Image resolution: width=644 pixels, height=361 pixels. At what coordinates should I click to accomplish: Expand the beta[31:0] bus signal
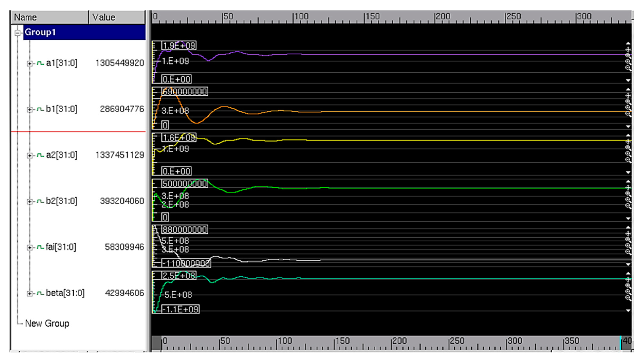tap(30, 294)
